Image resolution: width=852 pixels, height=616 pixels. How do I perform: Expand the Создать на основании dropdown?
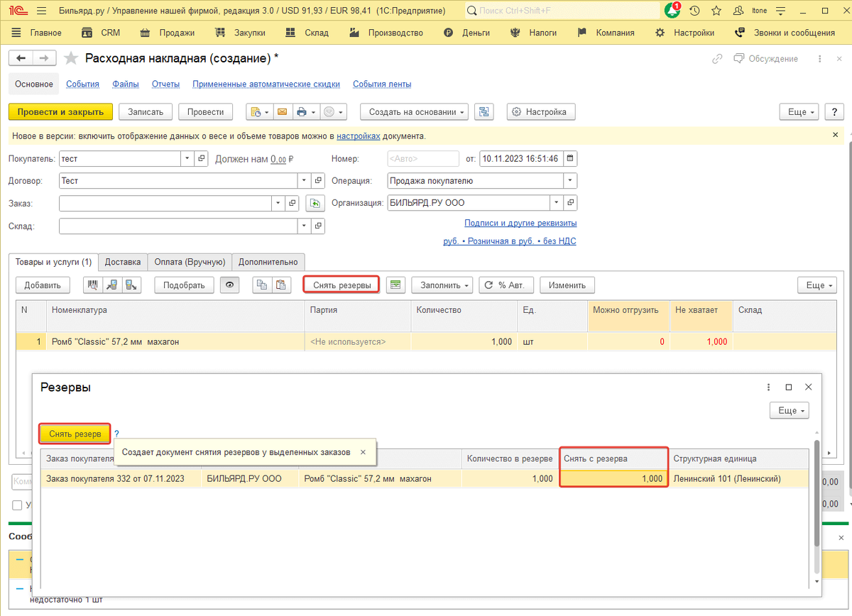point(414,112)
